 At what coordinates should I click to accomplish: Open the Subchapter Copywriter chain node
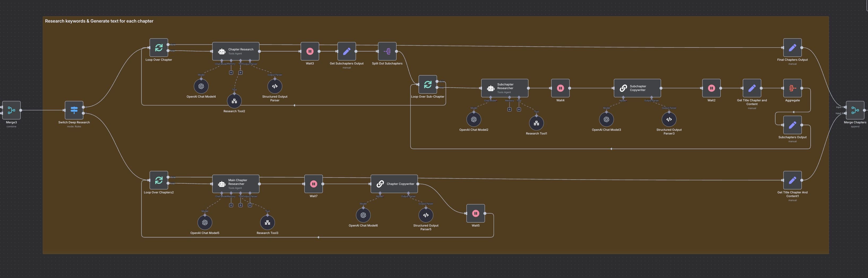click(637, 88)
